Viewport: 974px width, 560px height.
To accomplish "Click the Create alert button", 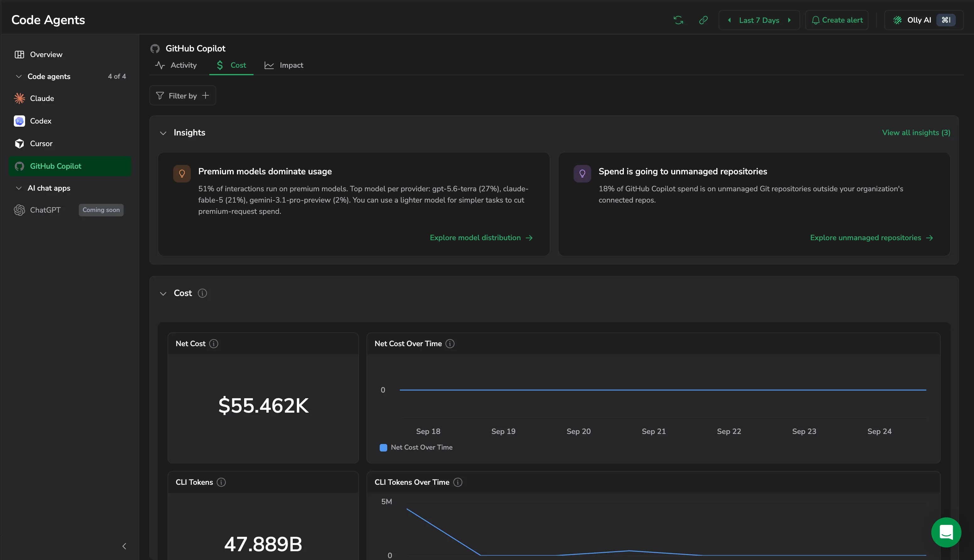I will (x=837, y=20).
